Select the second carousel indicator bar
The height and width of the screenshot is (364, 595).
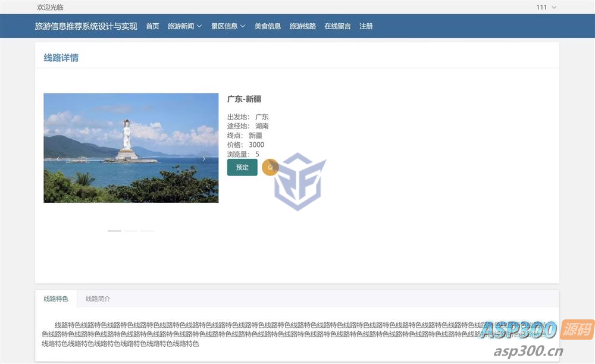131,231
